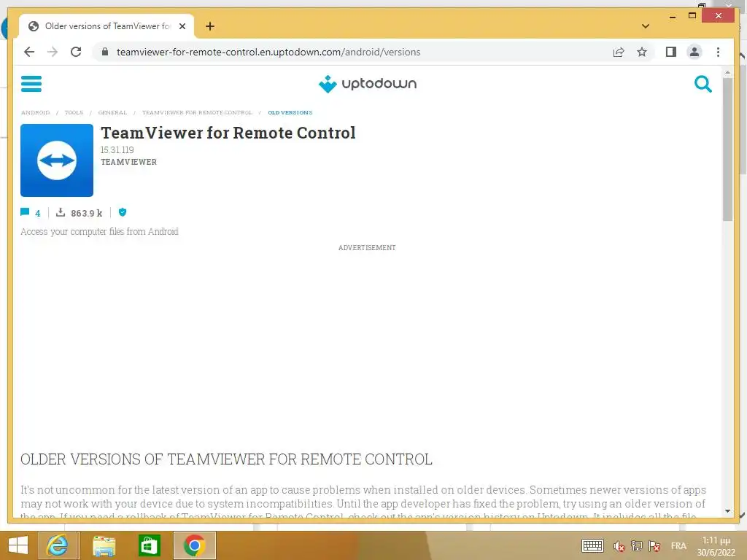Toggle the Chrome side panel icon
Screen dimensions: 747x560
pos(671,52)
